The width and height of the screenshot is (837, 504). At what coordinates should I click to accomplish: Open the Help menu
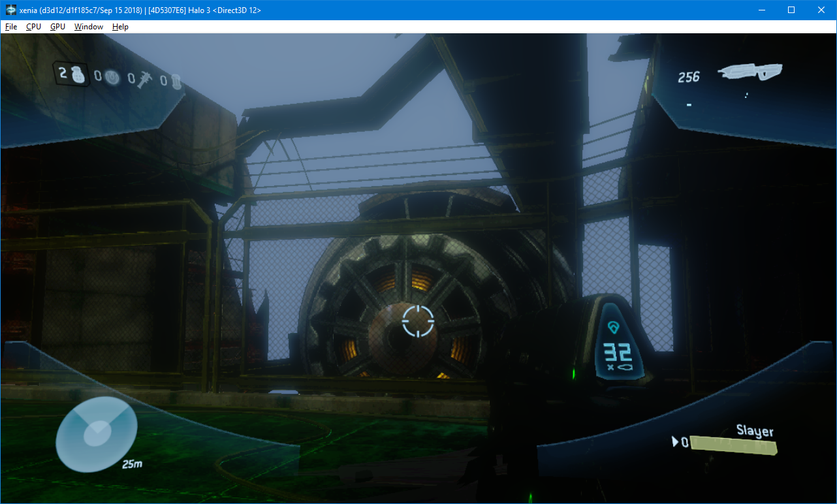pos(120,27)
